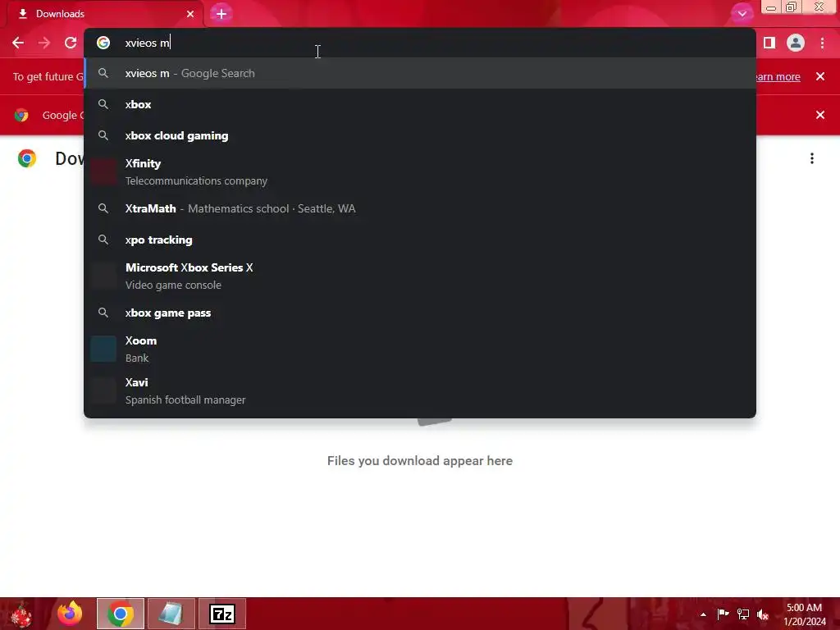The image size is (840, 630).
Task: Choose the Xoom Bank suggestion
Action: click(420, 349)
